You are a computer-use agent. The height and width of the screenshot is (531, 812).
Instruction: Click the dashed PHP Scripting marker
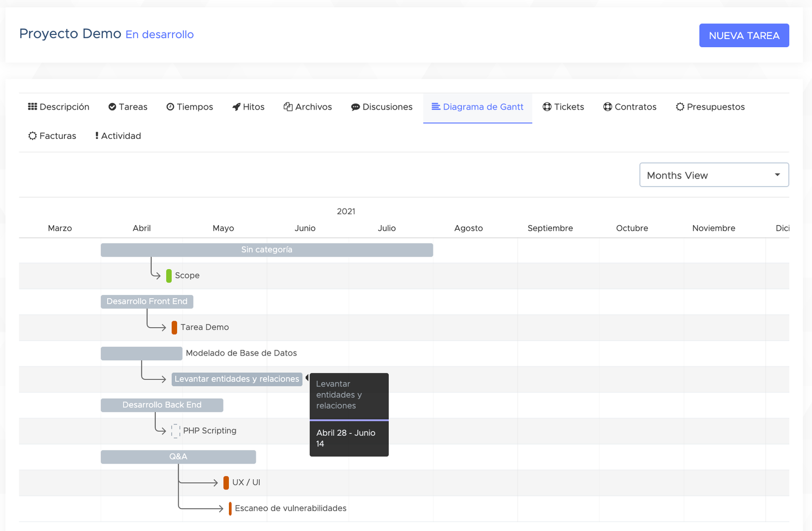click(x=176, y=431)
